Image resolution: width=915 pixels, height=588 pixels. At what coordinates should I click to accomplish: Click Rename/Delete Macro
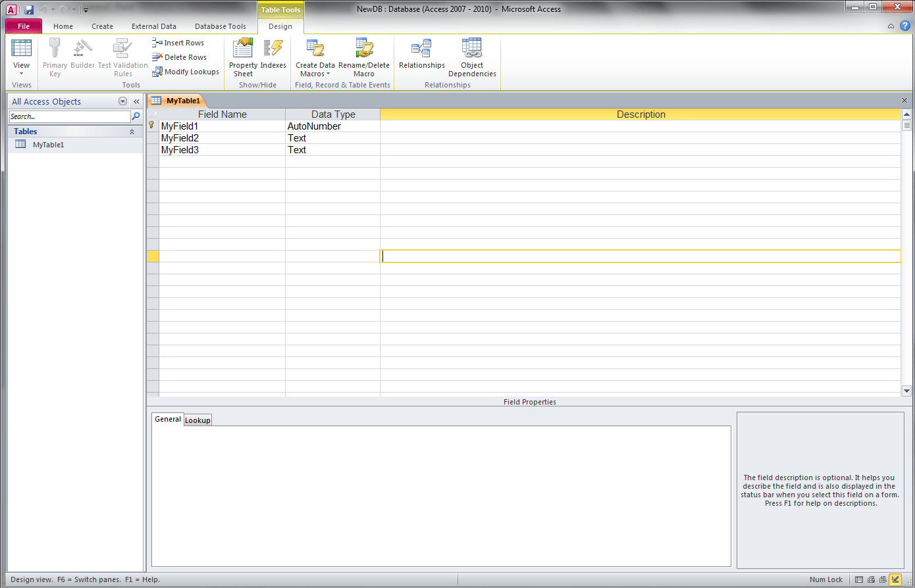(x=364, y=56)
